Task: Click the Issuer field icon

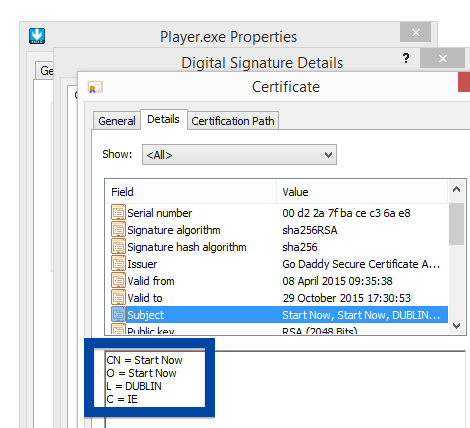Action: coord(118,264)
